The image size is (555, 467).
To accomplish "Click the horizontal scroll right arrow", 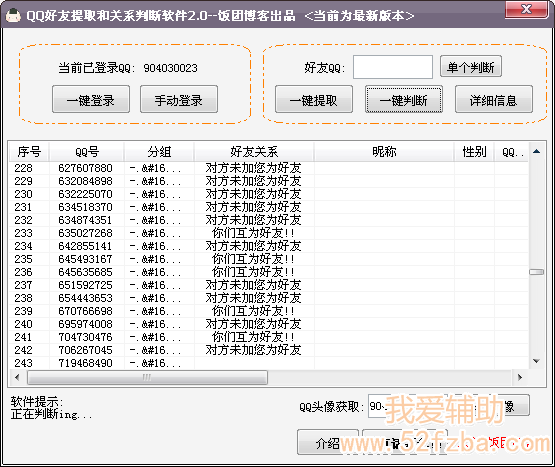I will 520,377.
